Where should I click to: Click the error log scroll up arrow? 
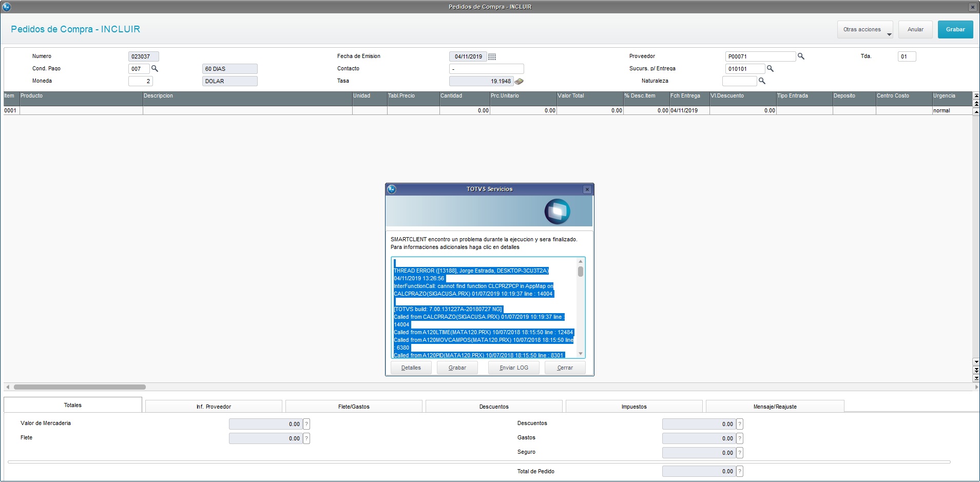[581, 261]
